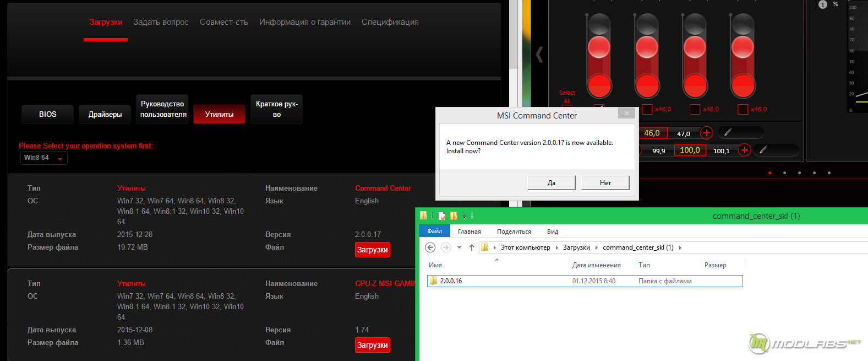
Task: Sort by the Тип column header
Action: [644, 265]
